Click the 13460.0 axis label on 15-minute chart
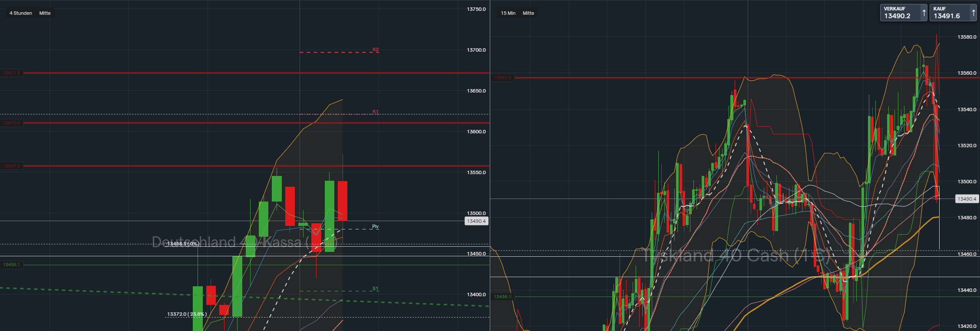Image resolution: width=980 pixels, height=331 pixels. click(x=967, y=254)
